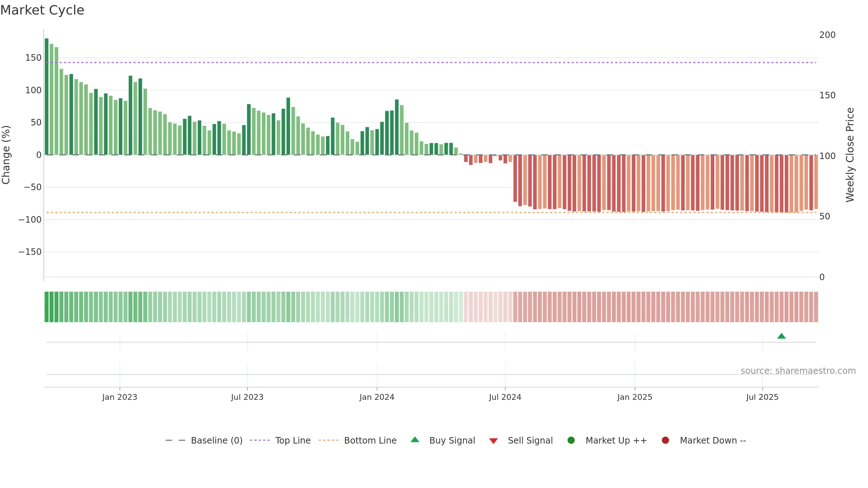Click the green triangle icon in the legend
868x488 pixels.
(x=415, y=440)
